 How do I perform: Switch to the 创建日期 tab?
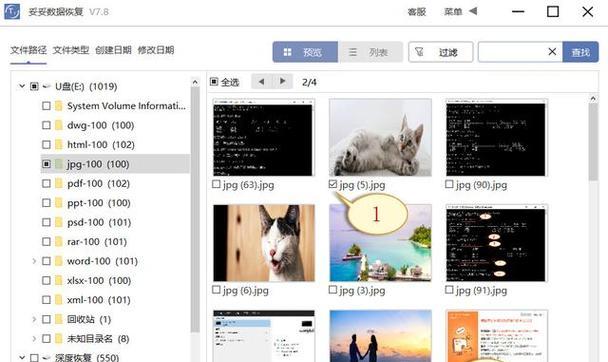pos(113,50)
